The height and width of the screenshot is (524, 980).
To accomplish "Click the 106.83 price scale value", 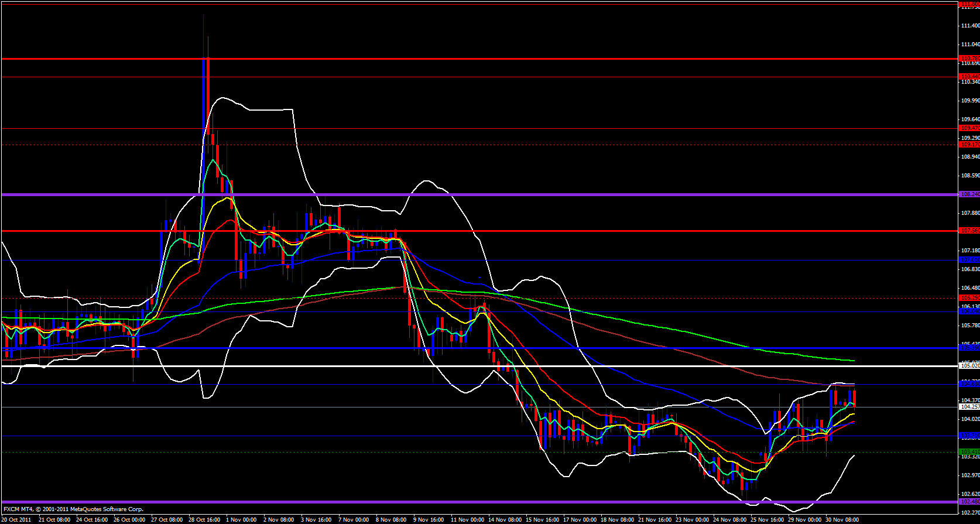I will pos(970,269).
